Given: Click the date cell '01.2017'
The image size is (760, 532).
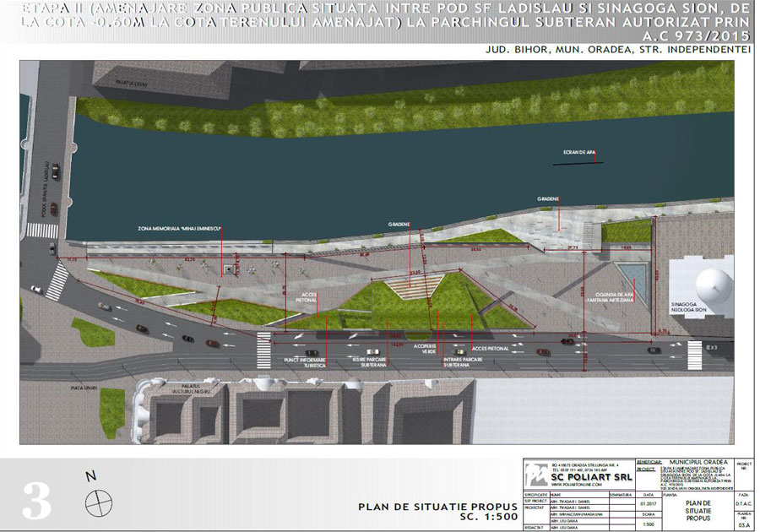Looking at the screenshot, I should pyautogui.click(x=648, y=504).
